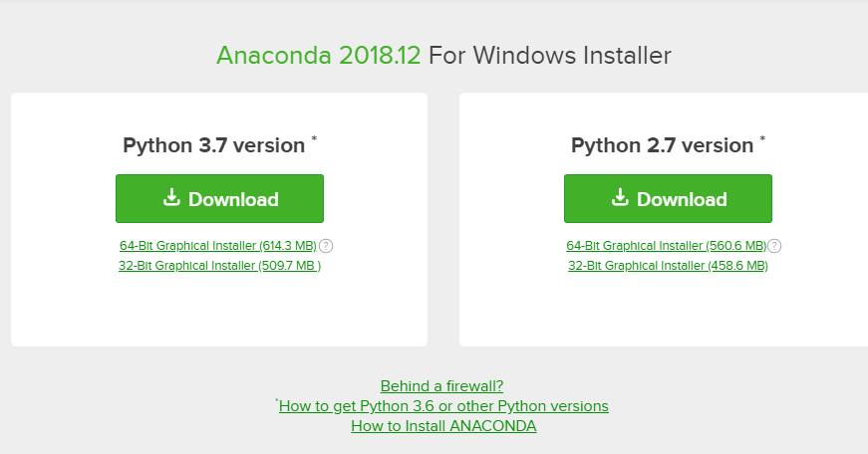Click the green Anaconda 2018.12 title text
This screenshot has height=454, width=868.
318,56
